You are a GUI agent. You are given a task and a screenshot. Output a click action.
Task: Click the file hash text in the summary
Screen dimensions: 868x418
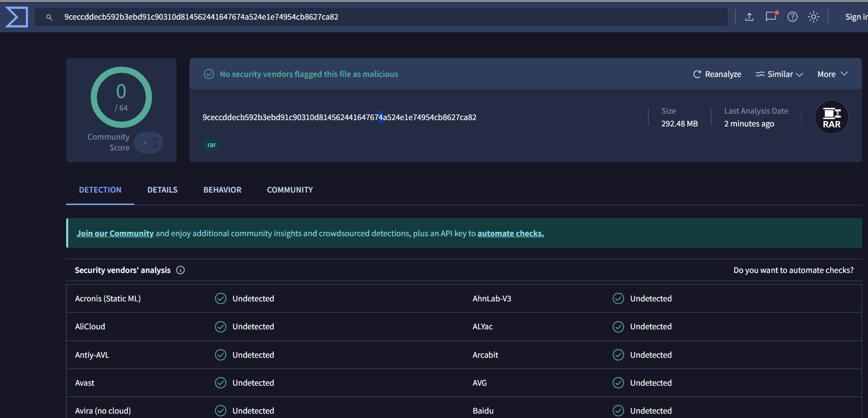coord(339,117)
